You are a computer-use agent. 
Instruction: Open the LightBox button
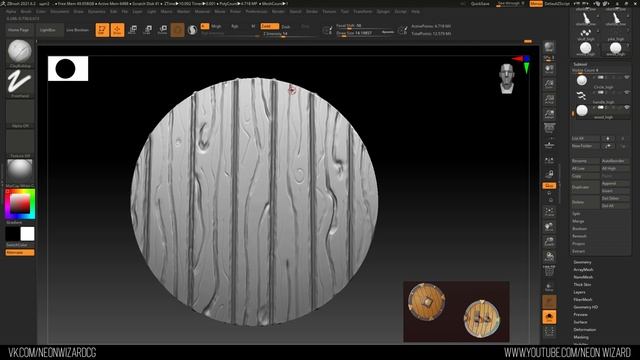(48, 30)
